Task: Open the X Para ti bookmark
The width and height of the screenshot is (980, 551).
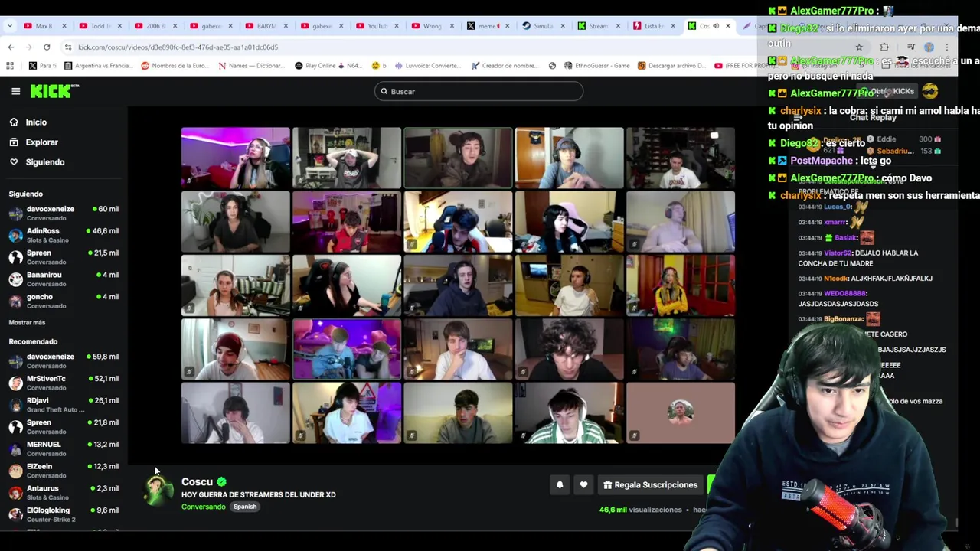Action: coord(42,66)
